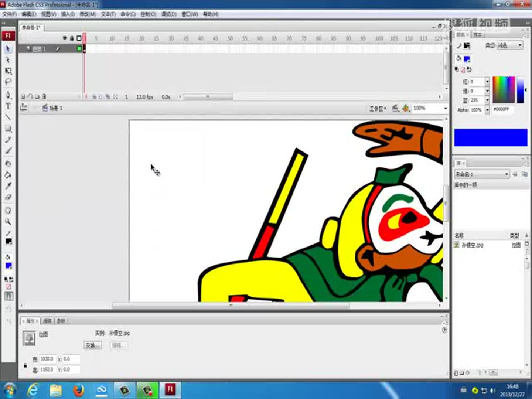Click the delete layer trash icon
This screenshot has height=399, width=532.
[x=44, y=97]
